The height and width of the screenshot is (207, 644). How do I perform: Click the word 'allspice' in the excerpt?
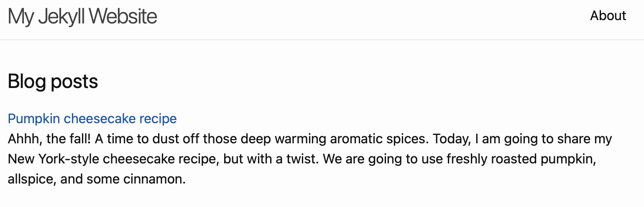32,180
